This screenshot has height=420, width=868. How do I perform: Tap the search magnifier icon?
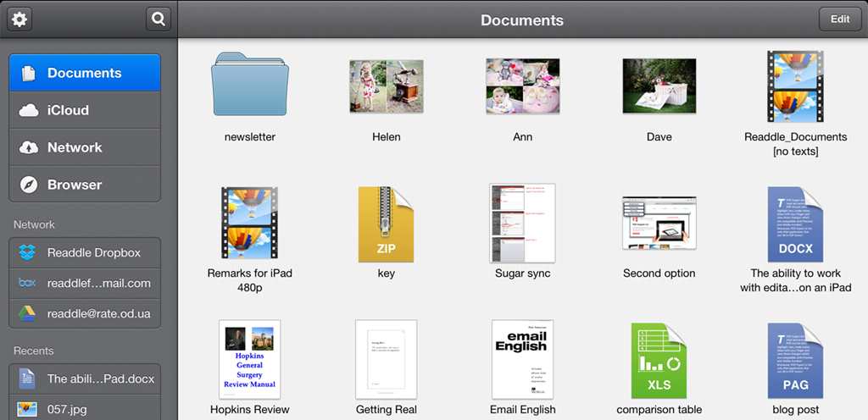[159, 19]
